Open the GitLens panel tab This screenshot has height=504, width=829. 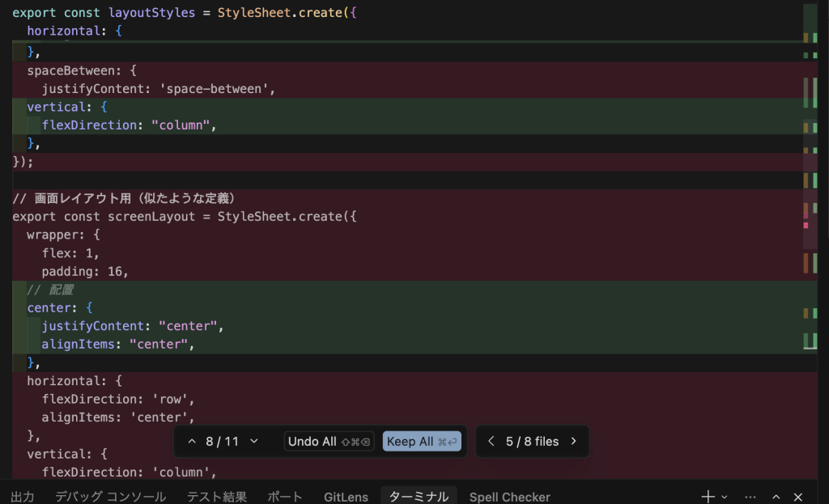click(346, 497)
